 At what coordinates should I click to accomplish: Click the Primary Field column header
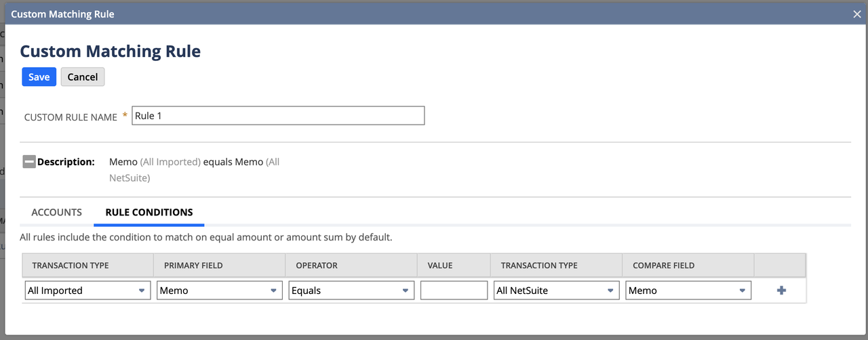[x=193, y=265]
